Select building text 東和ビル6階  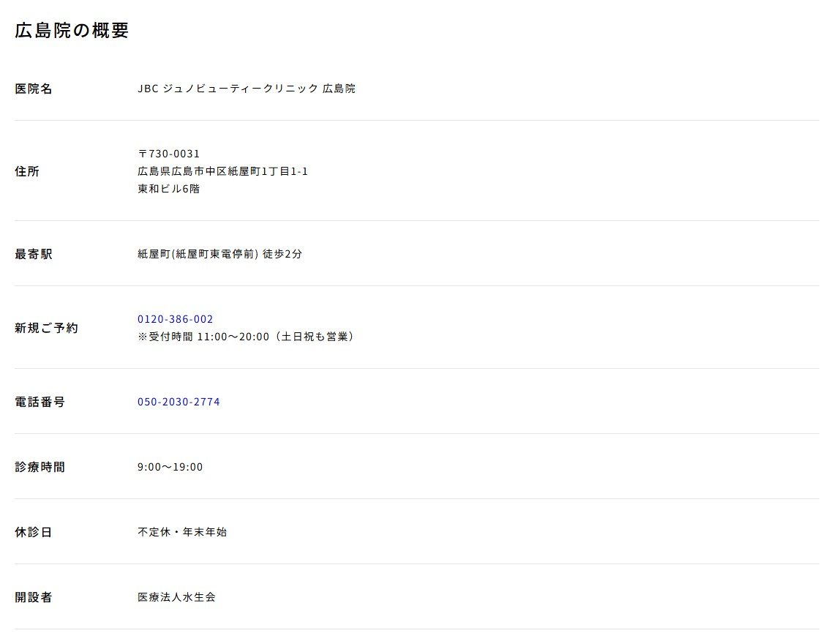tap(168, 189)
